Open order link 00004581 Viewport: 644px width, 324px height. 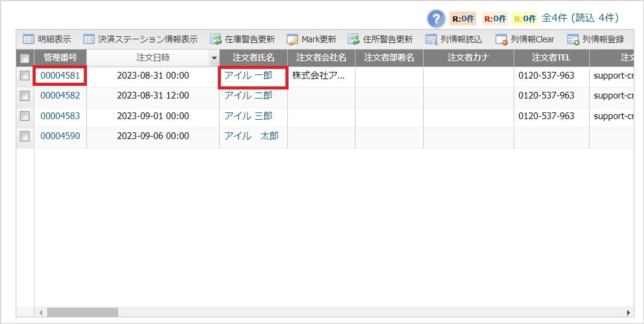[60, 76]
